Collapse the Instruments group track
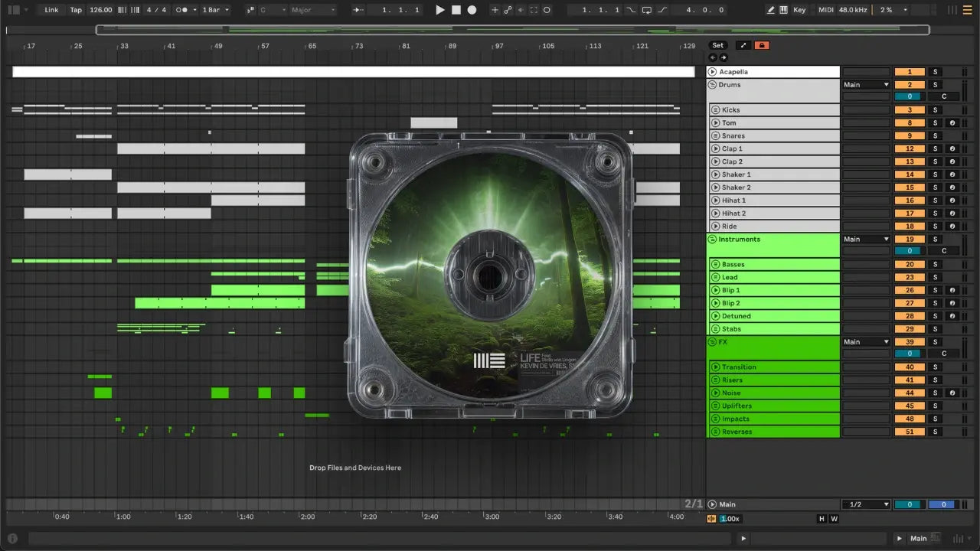The height and width of the screenshot is (551, 980). pos(712,240)
